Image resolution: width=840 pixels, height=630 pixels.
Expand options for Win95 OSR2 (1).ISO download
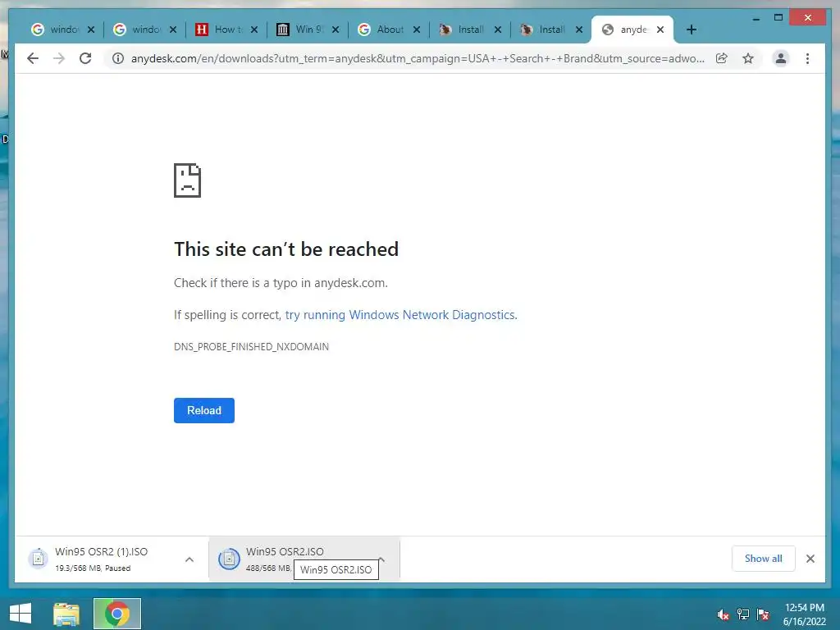click(x=189, y=559)
